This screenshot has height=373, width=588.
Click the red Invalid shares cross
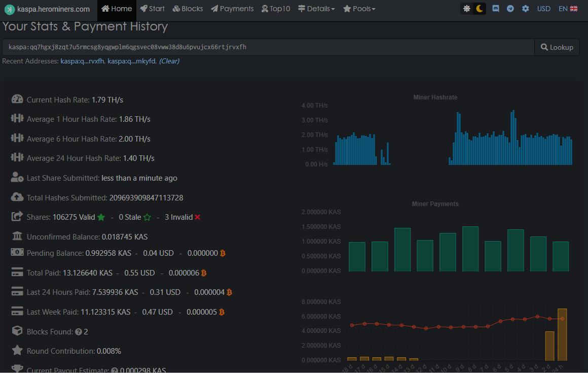[197, 217]
